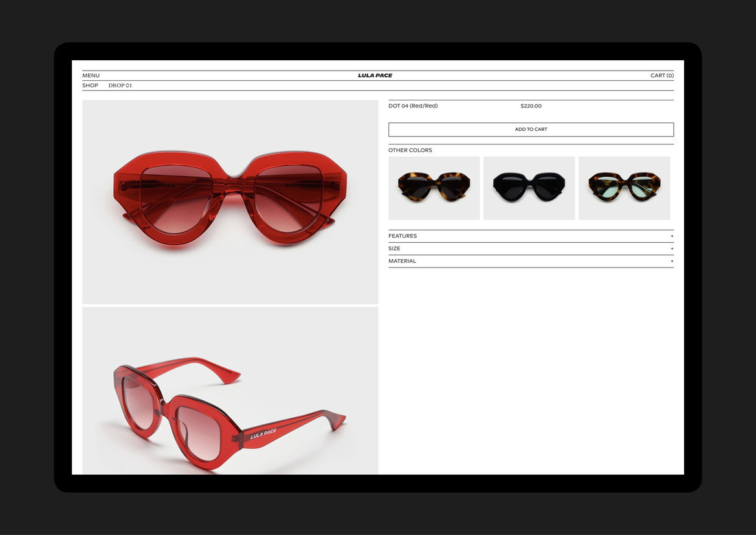Click the OTHER COLORS heading
The height and width of the screenshot is (535, 756).
[410, 150]
